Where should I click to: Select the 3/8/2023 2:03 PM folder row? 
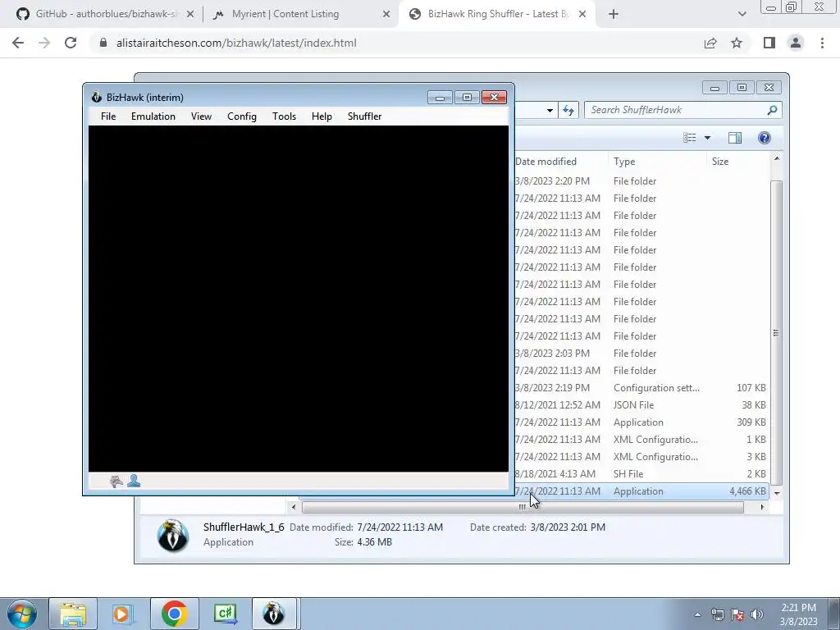click(641, 354)
